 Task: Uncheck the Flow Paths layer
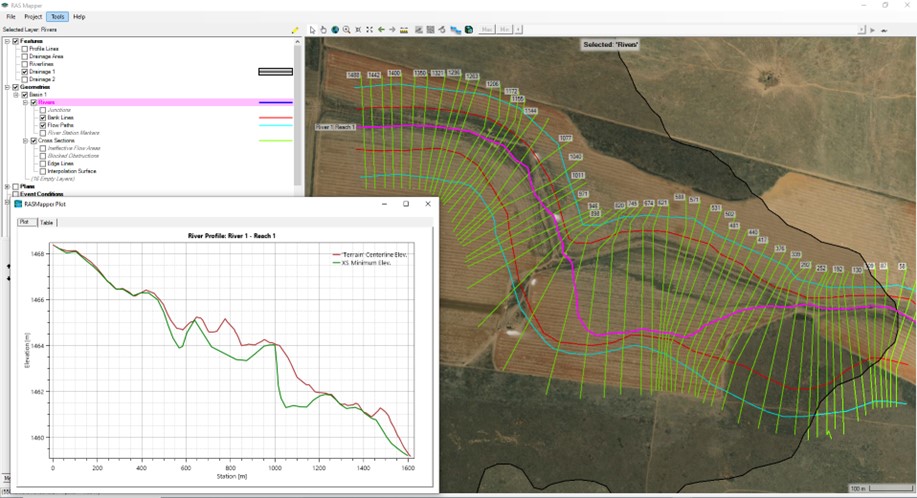coord(43,125)
